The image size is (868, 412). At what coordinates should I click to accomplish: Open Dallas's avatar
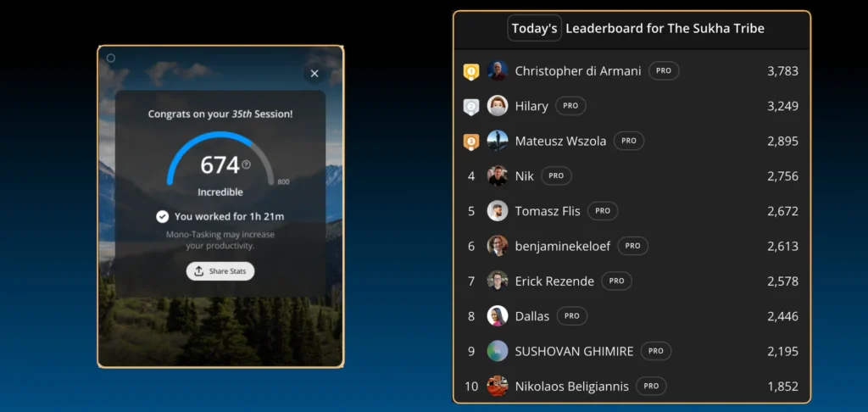tap(497, 316)
